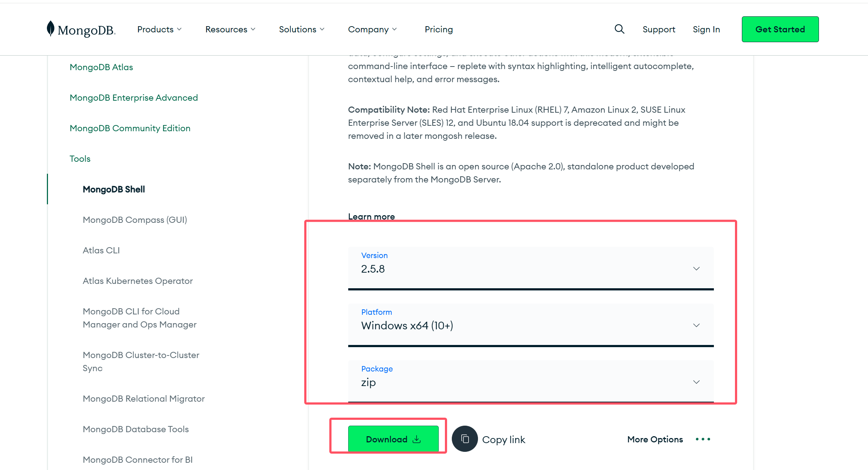Open the Platform Windows x64 dropdown

tap(531, 325)
